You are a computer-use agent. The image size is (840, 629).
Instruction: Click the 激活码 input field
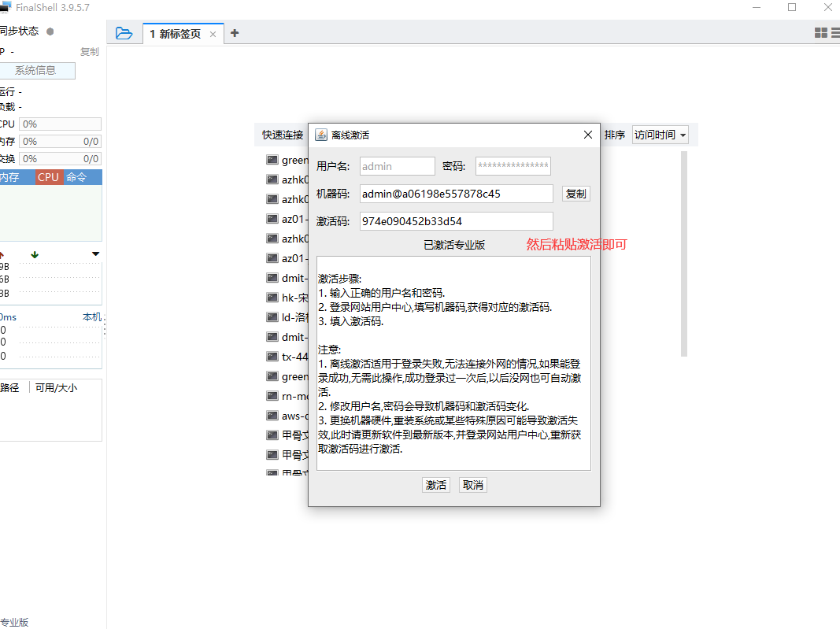(455, 220)
